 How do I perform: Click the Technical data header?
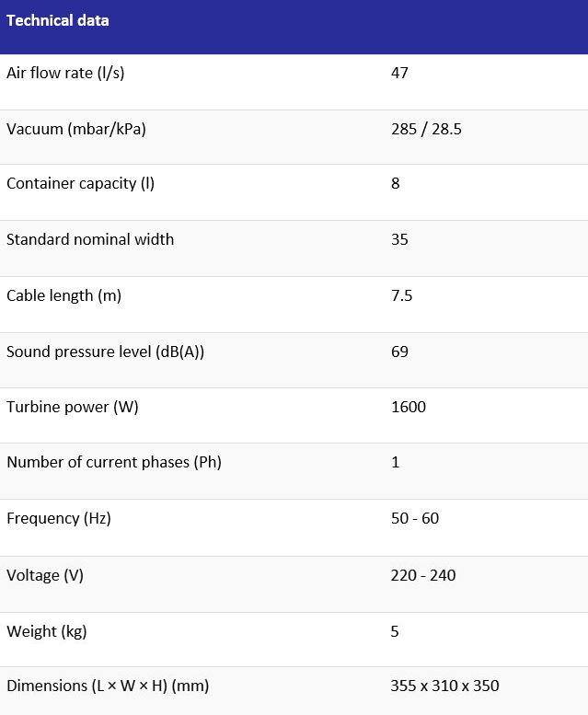(x=58, y=20)
